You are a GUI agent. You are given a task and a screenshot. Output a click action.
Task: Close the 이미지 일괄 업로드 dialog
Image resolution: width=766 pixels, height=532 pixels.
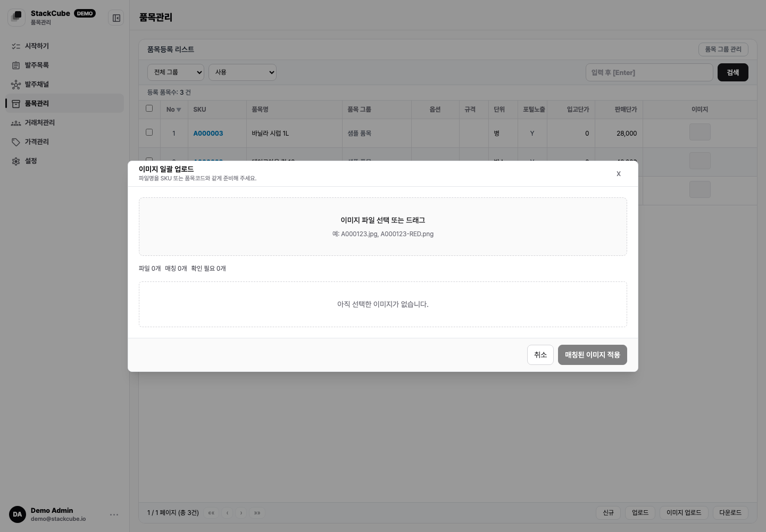(x=619, y=174)
